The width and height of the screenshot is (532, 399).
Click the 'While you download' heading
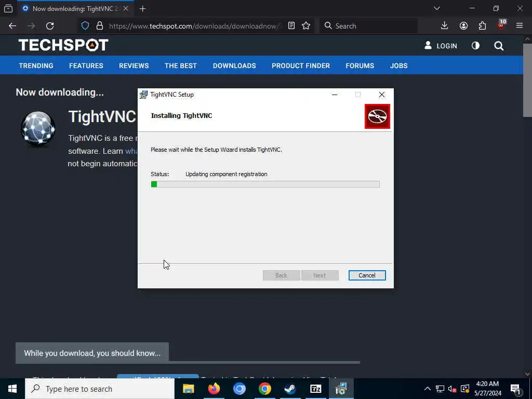pyautogui.click(x=92, y=353)
